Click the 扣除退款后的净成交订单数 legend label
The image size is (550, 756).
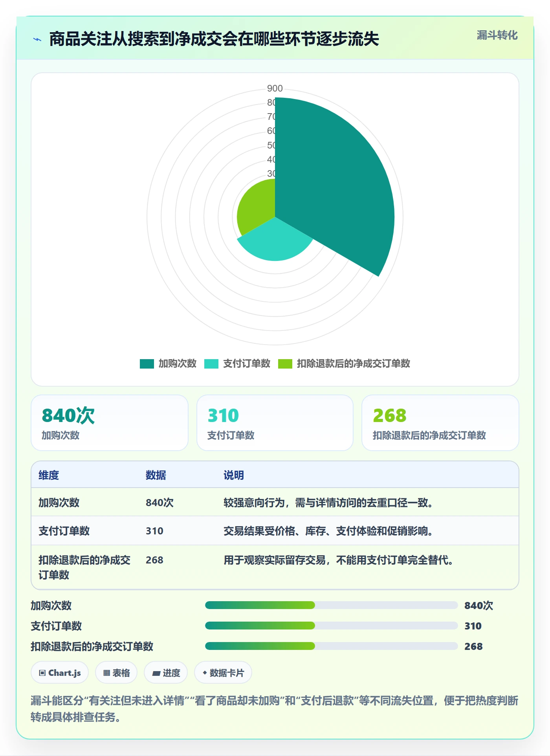tap(354, 363)
